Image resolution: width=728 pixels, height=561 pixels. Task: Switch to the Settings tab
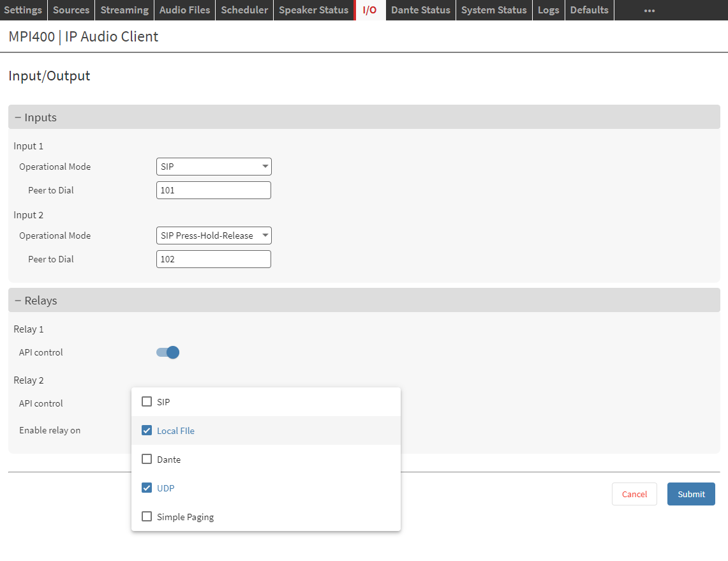point(23,10)
